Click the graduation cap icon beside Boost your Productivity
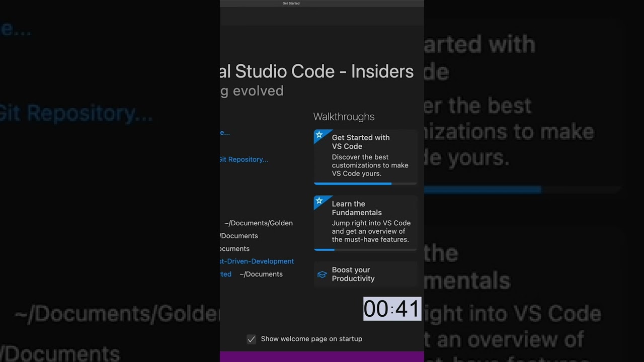644x362 pixels. (x=322, y=275)
